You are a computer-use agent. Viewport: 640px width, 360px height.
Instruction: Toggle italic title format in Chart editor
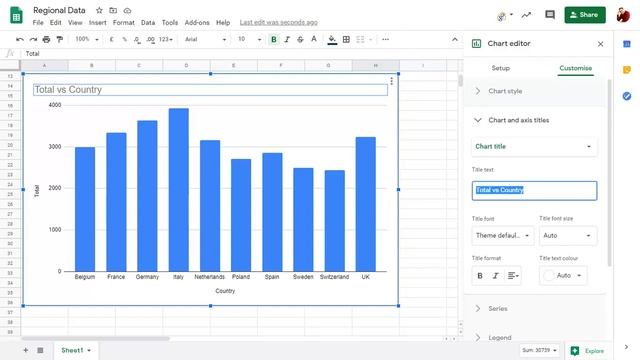click(496, 276)
